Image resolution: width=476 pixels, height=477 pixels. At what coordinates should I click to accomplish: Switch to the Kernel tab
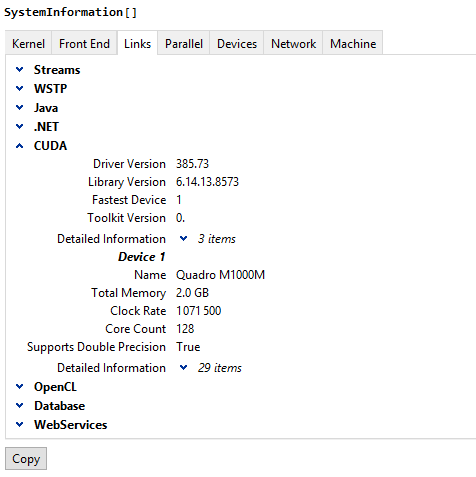click(x=28, y=43)
